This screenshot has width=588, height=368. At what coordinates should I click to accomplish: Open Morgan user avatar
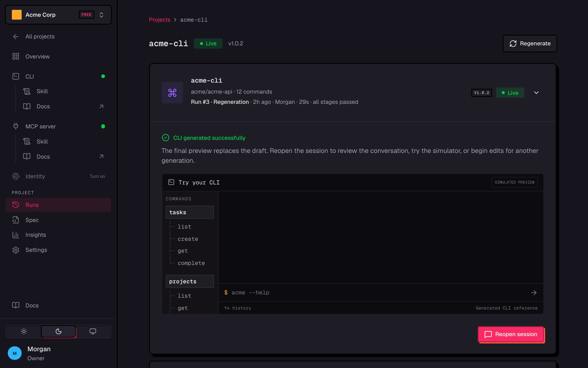click(14, 353)
